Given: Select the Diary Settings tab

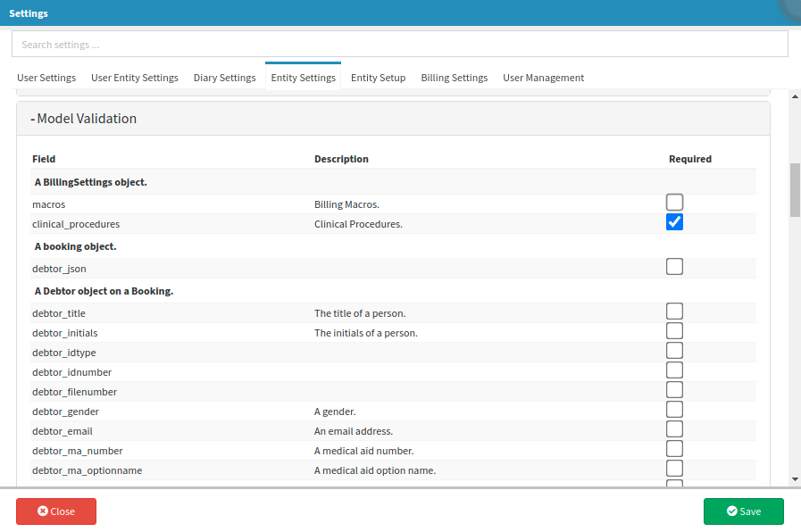Looking at the screenshot, I should click(224, 78).
